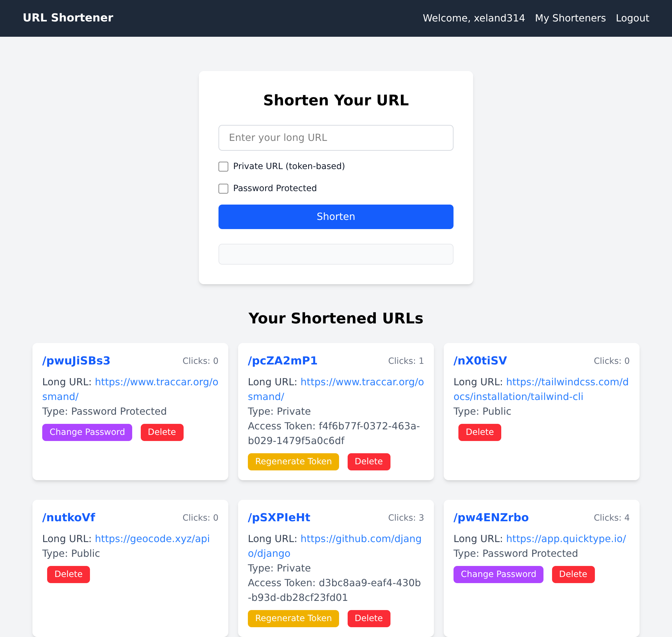Open My Shorteners page
The image size is (672, 637).
coord(570,18)
